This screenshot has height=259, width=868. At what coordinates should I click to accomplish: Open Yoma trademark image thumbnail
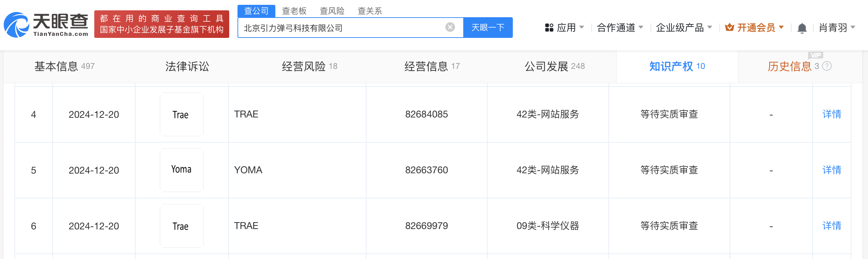click(181, 170)
